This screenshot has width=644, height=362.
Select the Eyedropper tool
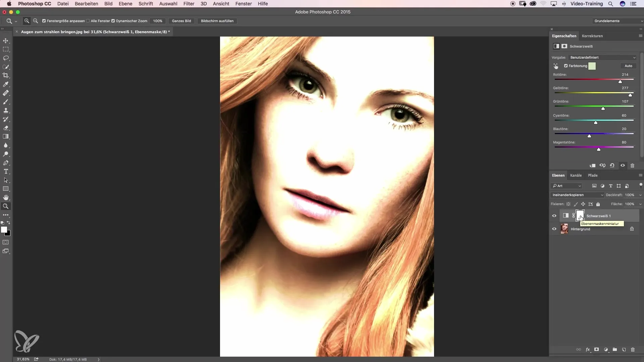tap(6, 84)
